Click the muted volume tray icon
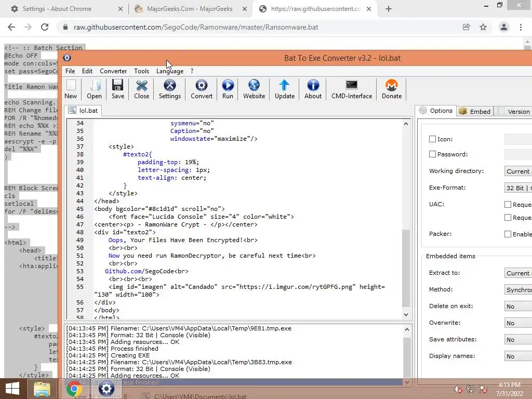Viewport: 532px width, 399px height. [458, 389]
